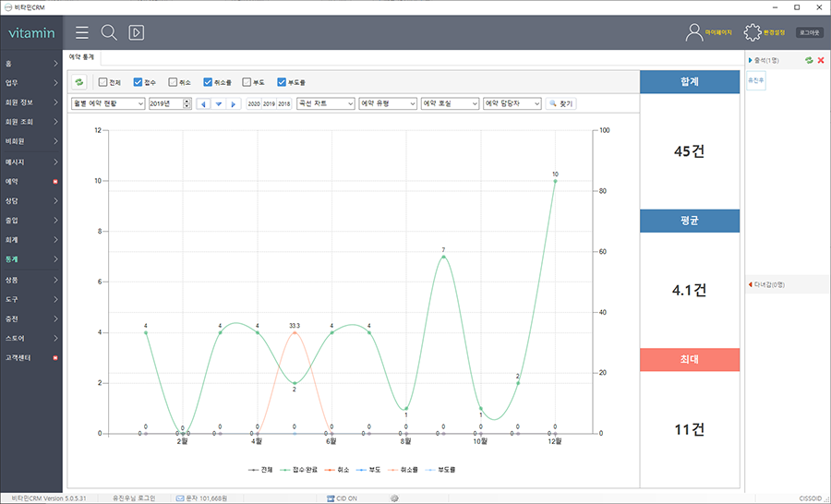This screenshot has height=504, width=831.
Task: Click the CID ON phone icon
Action: pos(331,498)
